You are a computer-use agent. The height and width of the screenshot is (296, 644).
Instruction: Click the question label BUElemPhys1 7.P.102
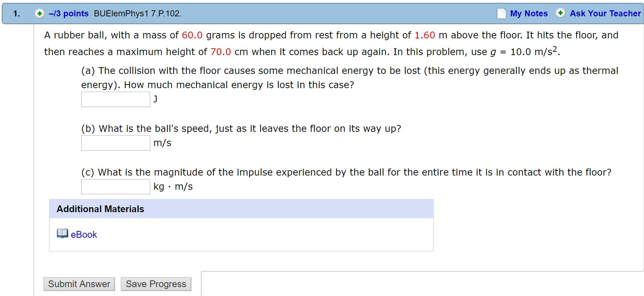point(137,13)
